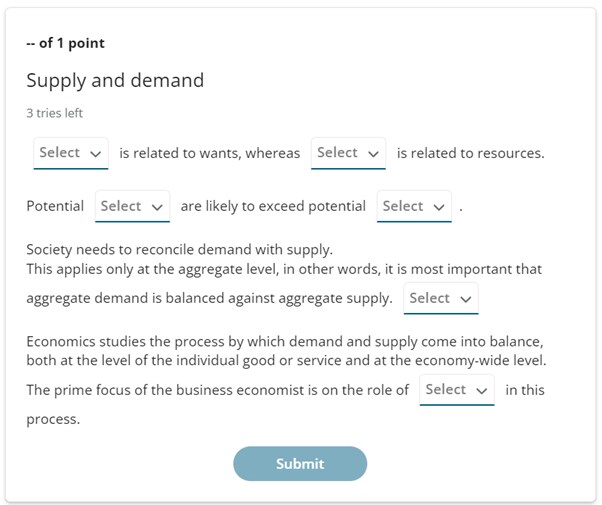
Task: Open the dropdown before "is related to wants"
Action: pyautogui.click(x=70, y=153)
